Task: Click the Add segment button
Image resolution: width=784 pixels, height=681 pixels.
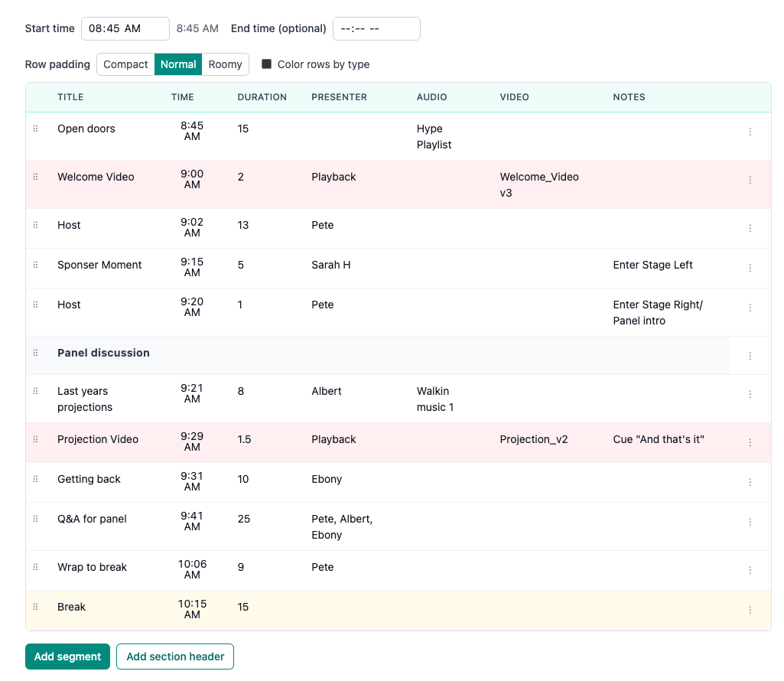Action: (67, 657)
